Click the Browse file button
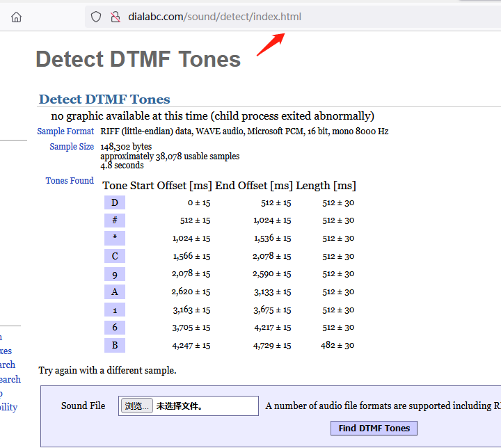Screen dimensions: 501x448 coord(137,406)
